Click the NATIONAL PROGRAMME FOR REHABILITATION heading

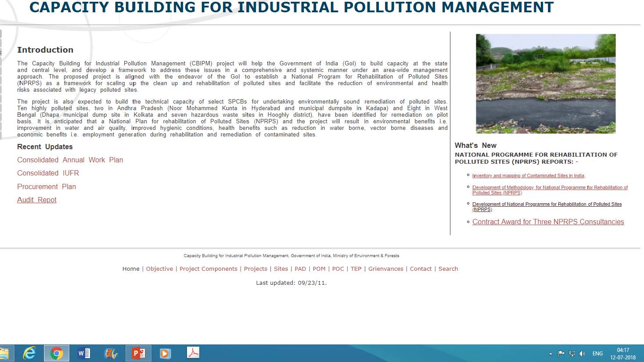536,158
